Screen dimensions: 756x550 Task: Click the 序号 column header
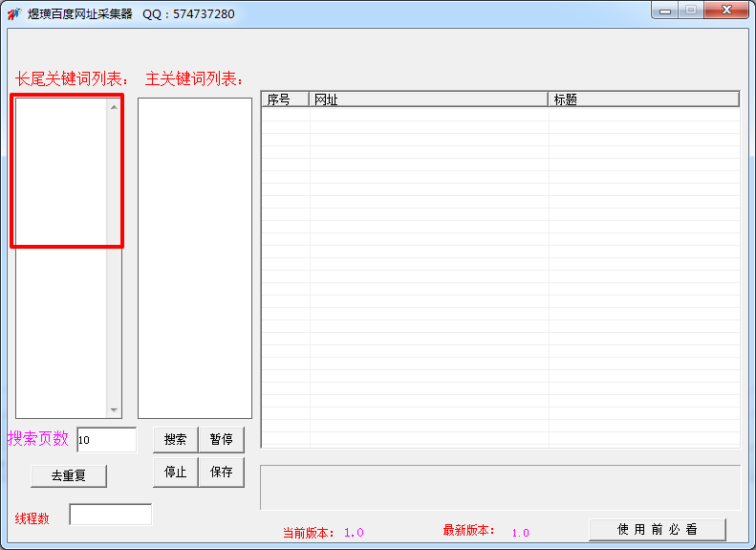pyautogui.click(x=286, y=99)
